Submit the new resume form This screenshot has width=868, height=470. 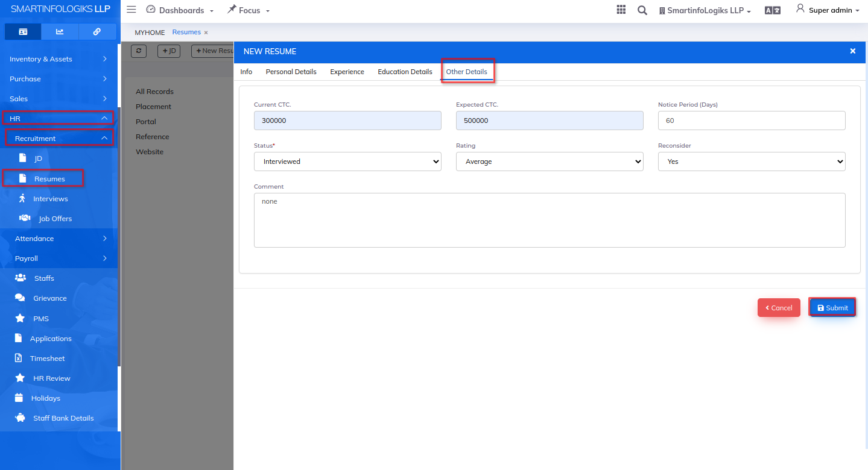(x=832, y=307)
